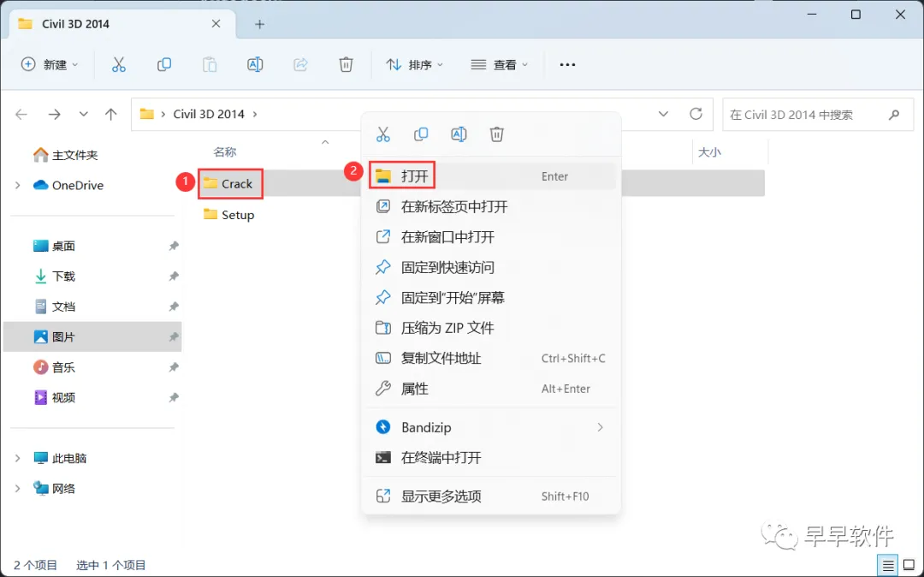Viewport: 924px width, 577px height.
Task: Open 下载 in the sidebar
Action: pyautogui.click(x=54, y=276)
